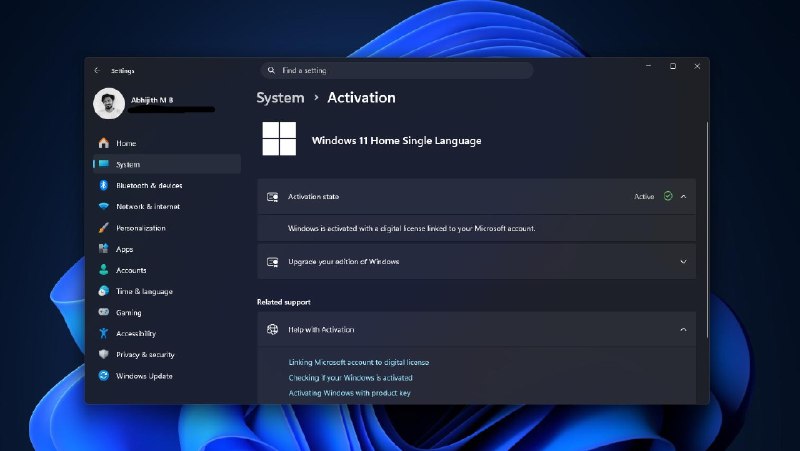
Task: Go to Bluetooth & devices
Action: tap(167, 185)
